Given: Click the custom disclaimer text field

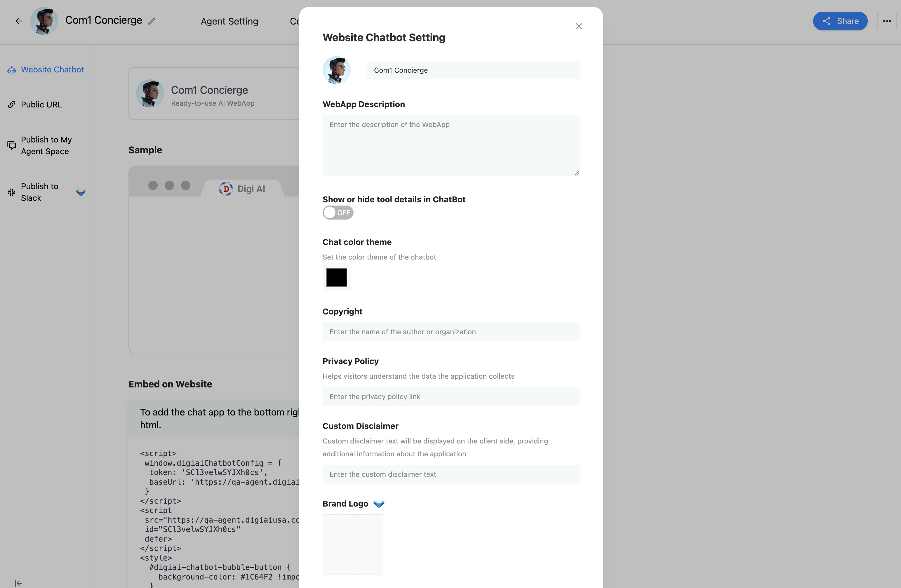Looking at the screenshot, I should coord(451,474).
